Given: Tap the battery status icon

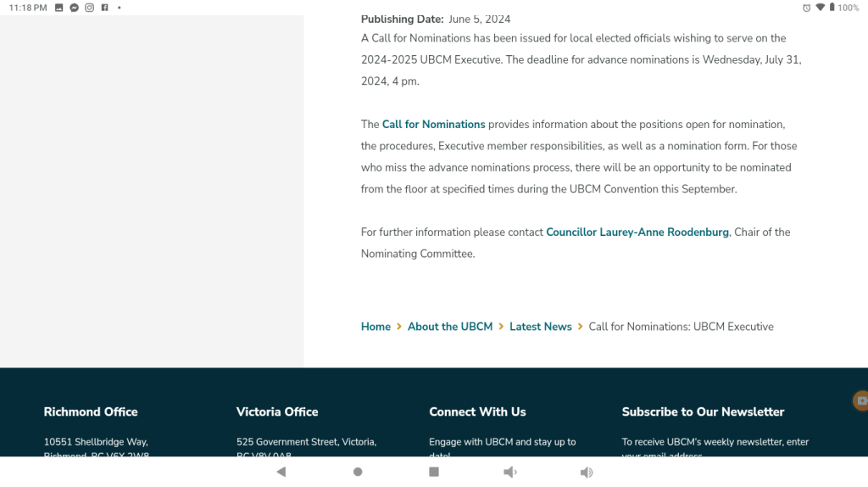Looking at the screenshot, I should tap(832, 8).
